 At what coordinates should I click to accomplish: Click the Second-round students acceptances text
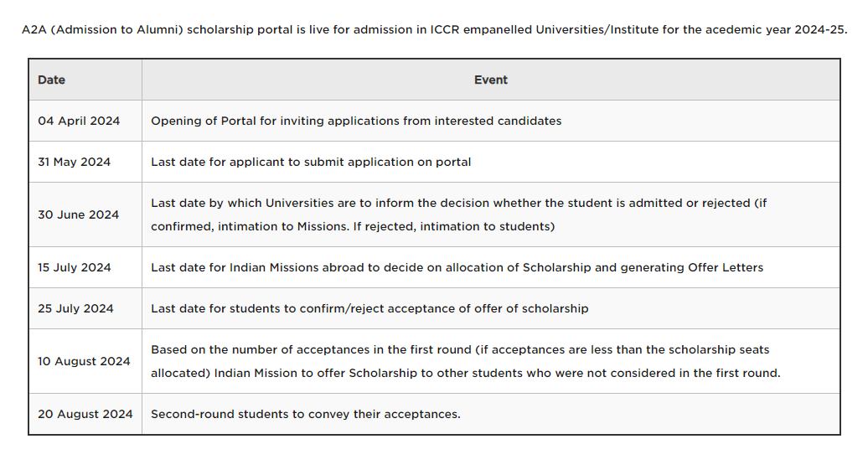[305, 414]
